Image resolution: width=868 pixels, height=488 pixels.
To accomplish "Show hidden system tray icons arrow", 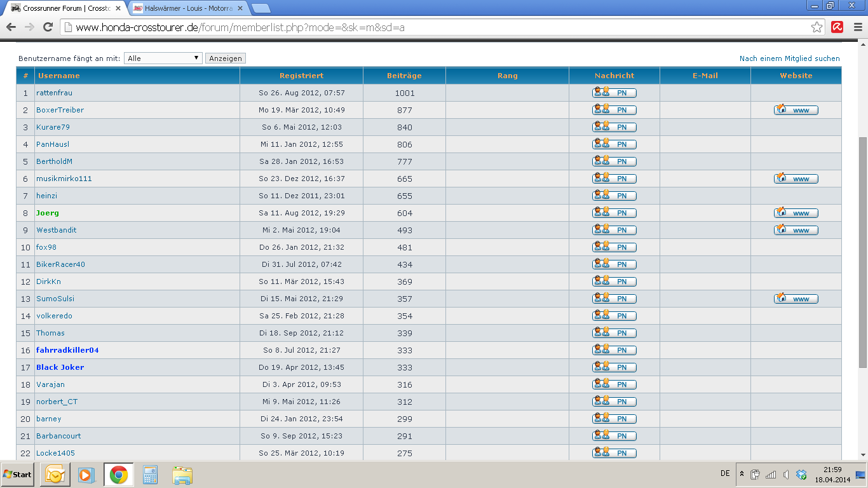I will coord(741,474).
